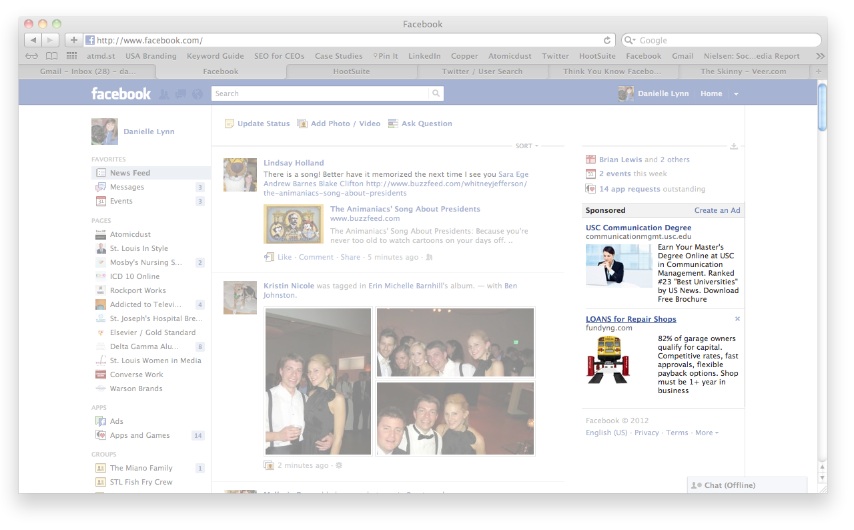The height and width of the screenshot is (530, 854).
Task: Share Lindsay Holland's post
Action: point(350,257)
